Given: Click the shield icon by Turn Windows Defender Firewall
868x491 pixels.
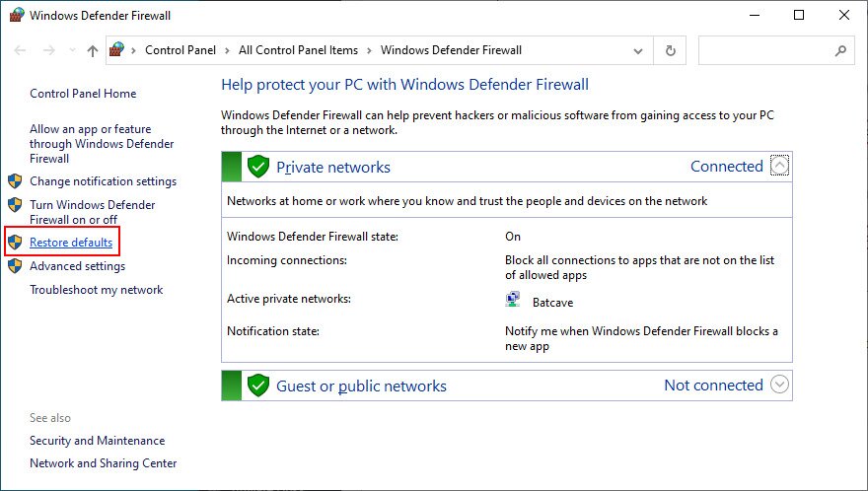Looking at the screenshot, I should pos(15,205).
